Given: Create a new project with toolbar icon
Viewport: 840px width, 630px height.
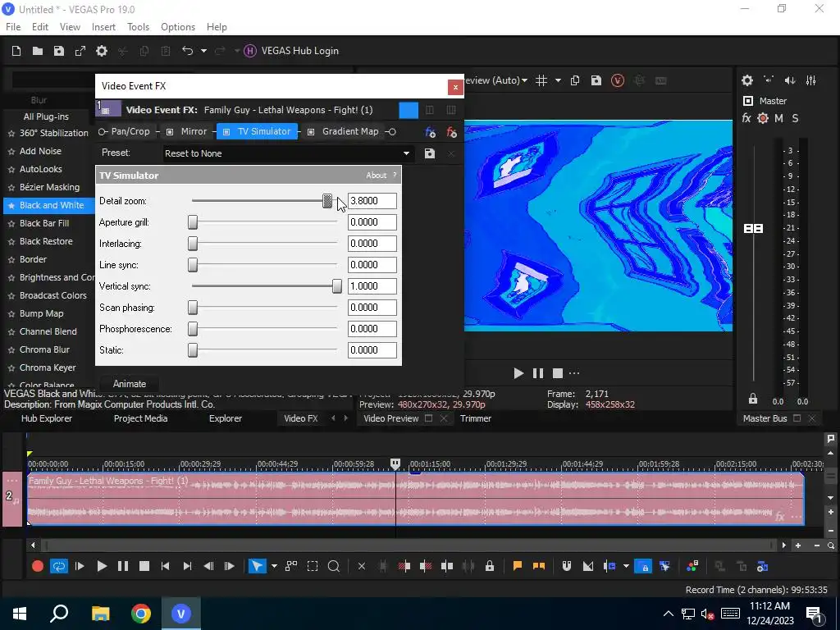Looking at the screenshot, I should (16, 51).
